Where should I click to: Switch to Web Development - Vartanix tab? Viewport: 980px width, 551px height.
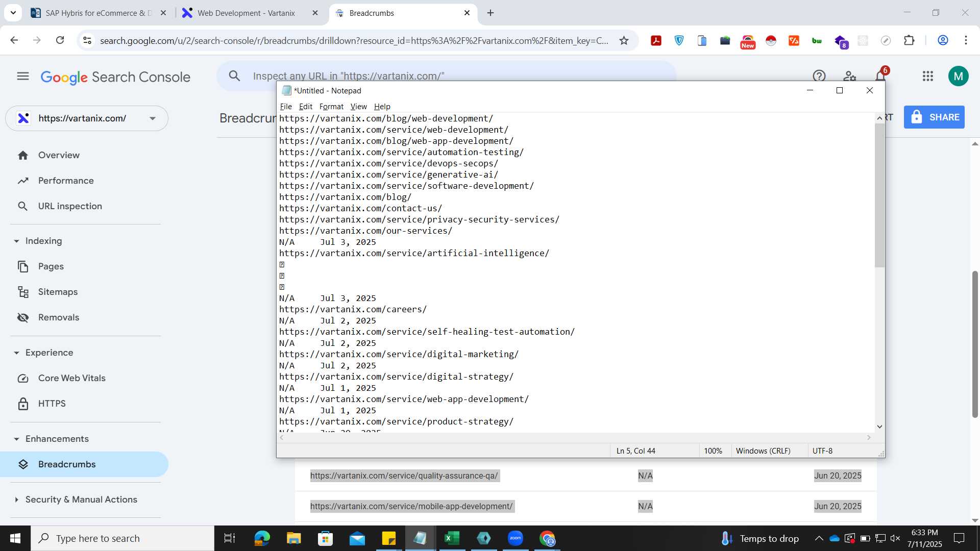point(246,13)
